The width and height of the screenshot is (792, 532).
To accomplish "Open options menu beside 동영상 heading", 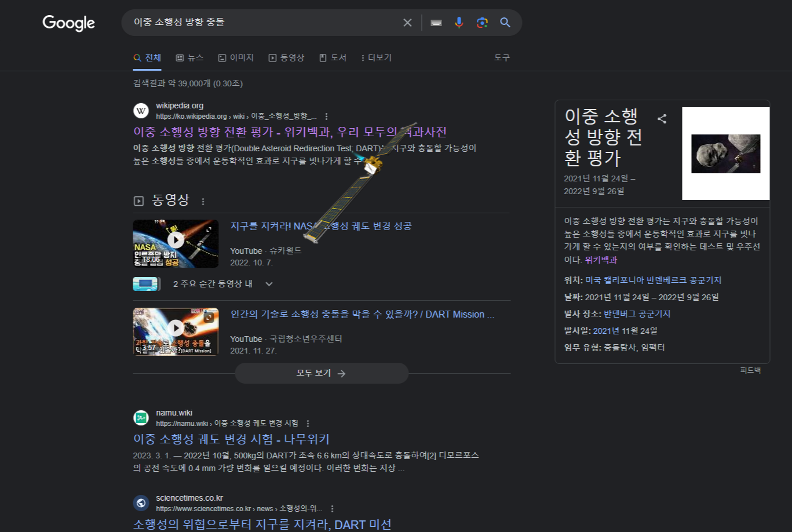I will click(203, 202).
